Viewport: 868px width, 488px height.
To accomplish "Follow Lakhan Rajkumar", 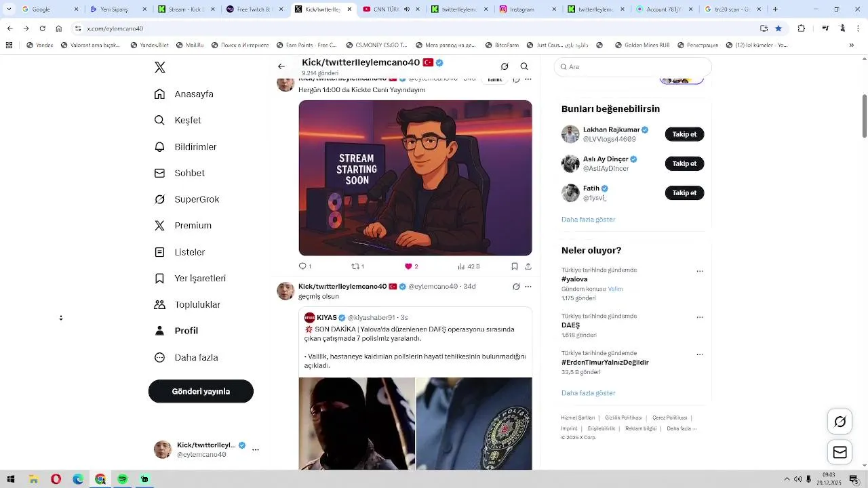I will (684, 134).
